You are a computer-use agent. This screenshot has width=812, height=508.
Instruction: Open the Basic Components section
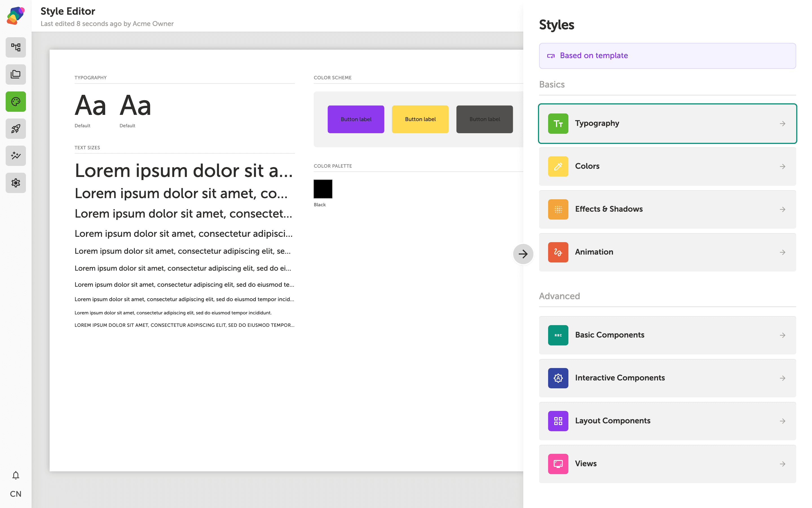[667, 335]
